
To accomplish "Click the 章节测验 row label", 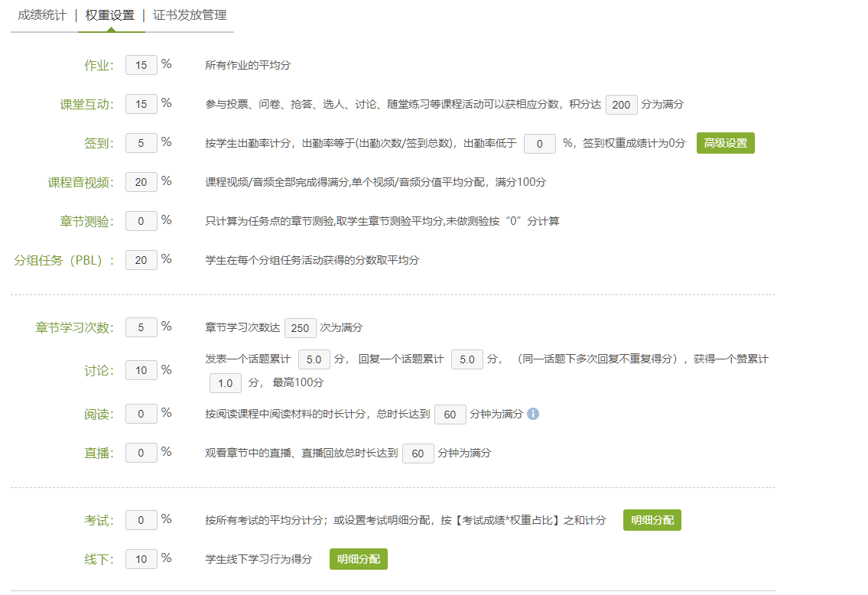I will pos(87,221).
